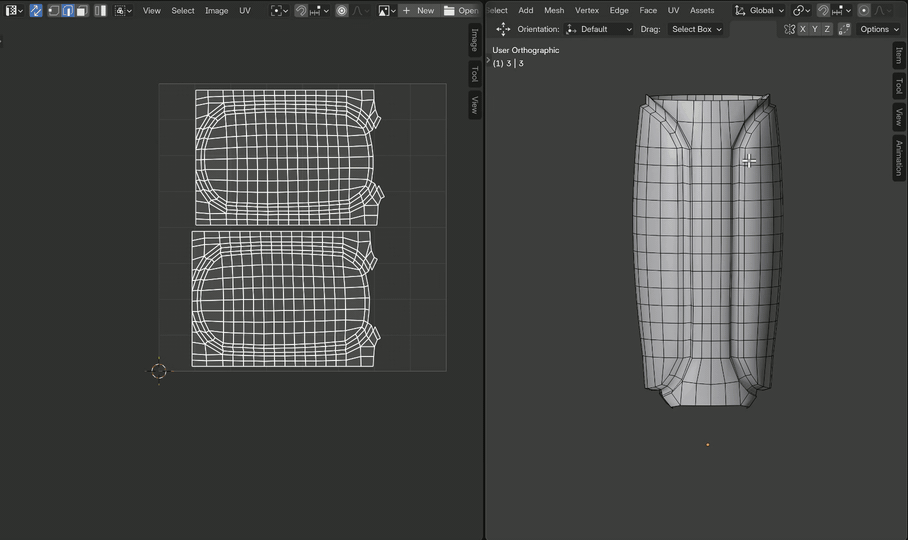Toggle snapping in the 3D viewport
The image size is (908, 540).
(x=823, y=10)
